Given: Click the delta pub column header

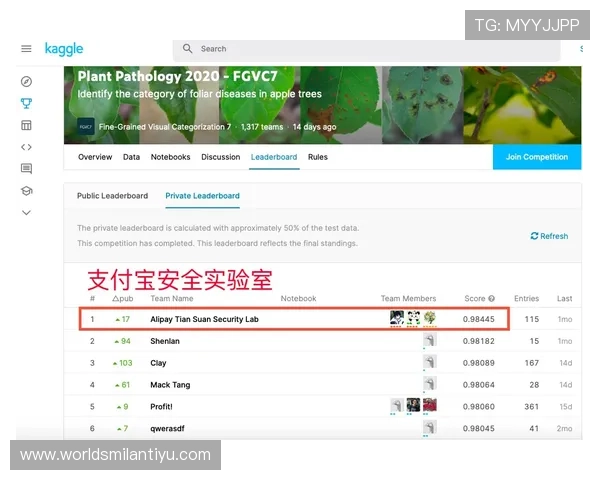Looking at the screenshot, I should point(122,299).
